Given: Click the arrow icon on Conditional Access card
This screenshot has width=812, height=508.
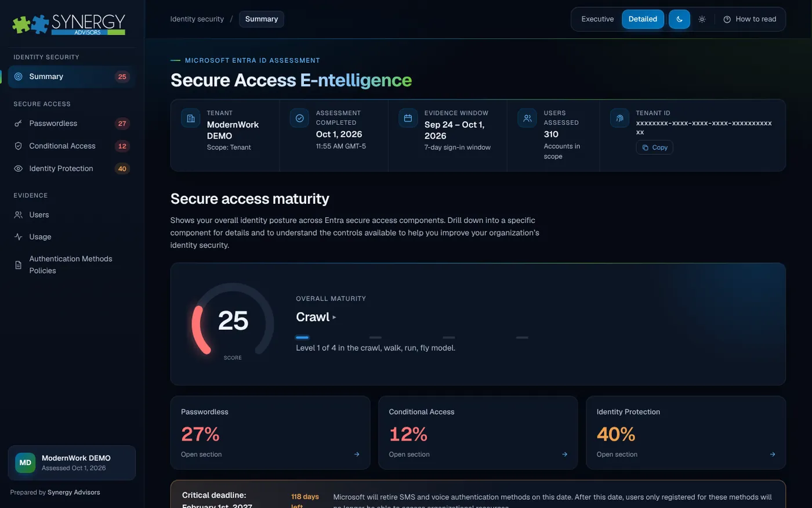Looking at the screenshot, I should pos(565,455).
